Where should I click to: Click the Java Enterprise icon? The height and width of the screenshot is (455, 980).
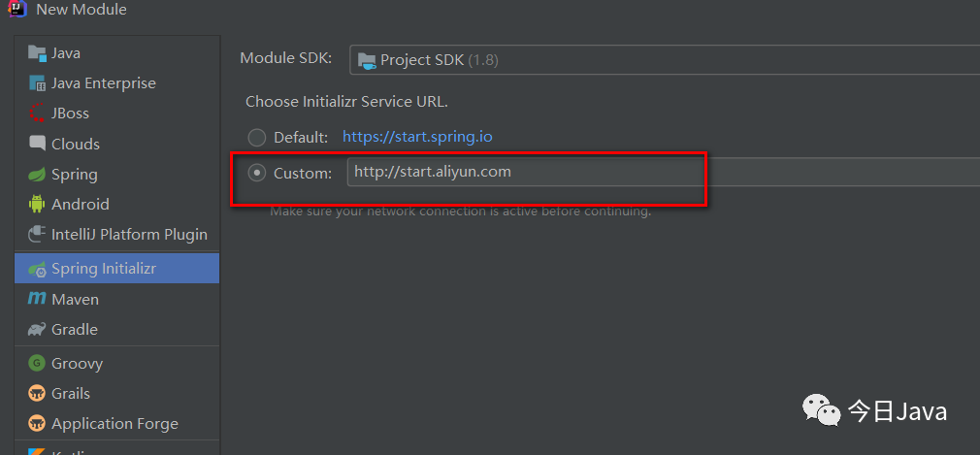(37, 83)
